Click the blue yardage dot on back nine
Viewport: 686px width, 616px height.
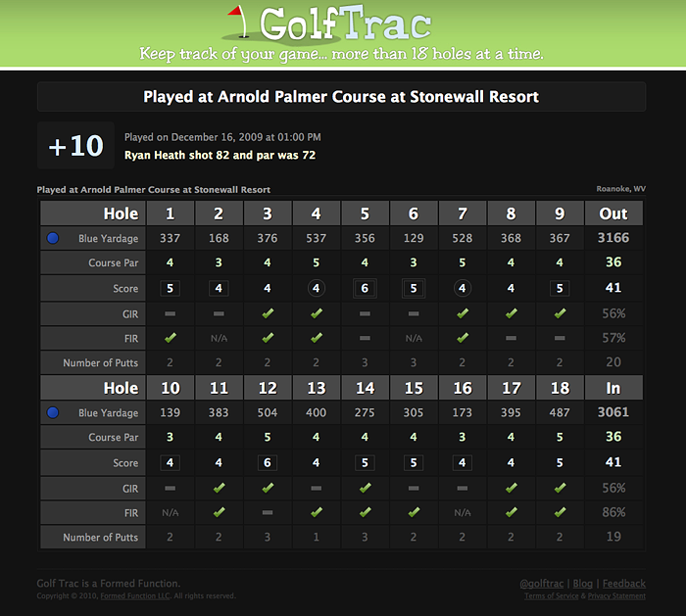[x=53, y=412]
